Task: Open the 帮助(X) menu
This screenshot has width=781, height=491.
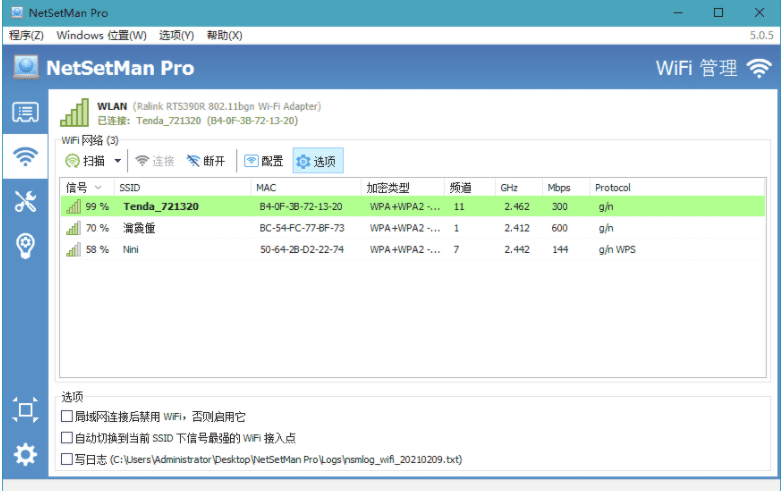Action: pyautogui.click(x=225, y=35)
